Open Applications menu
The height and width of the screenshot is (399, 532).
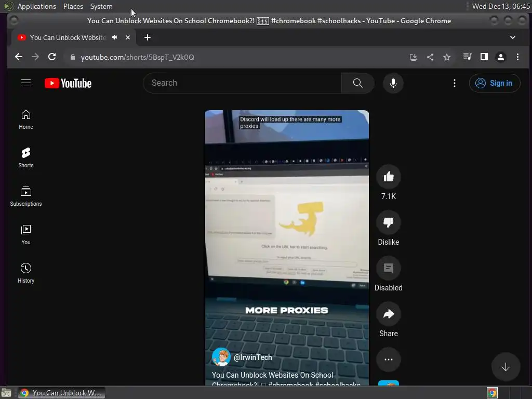coord(37,6)
